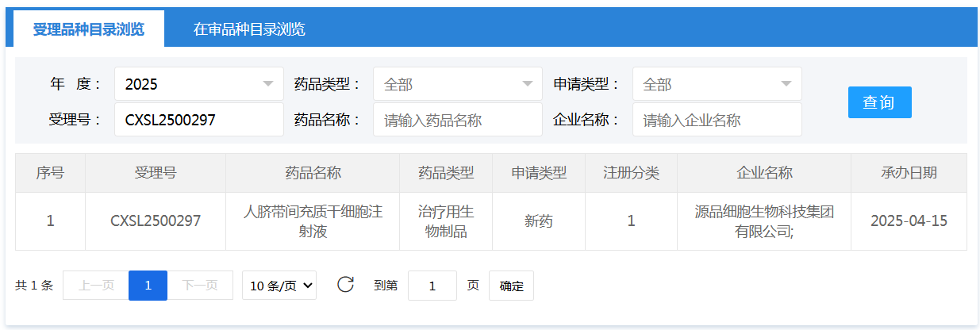Click the 查询 search button
This screenshot has height=330, width=980.
coord(880,102)
